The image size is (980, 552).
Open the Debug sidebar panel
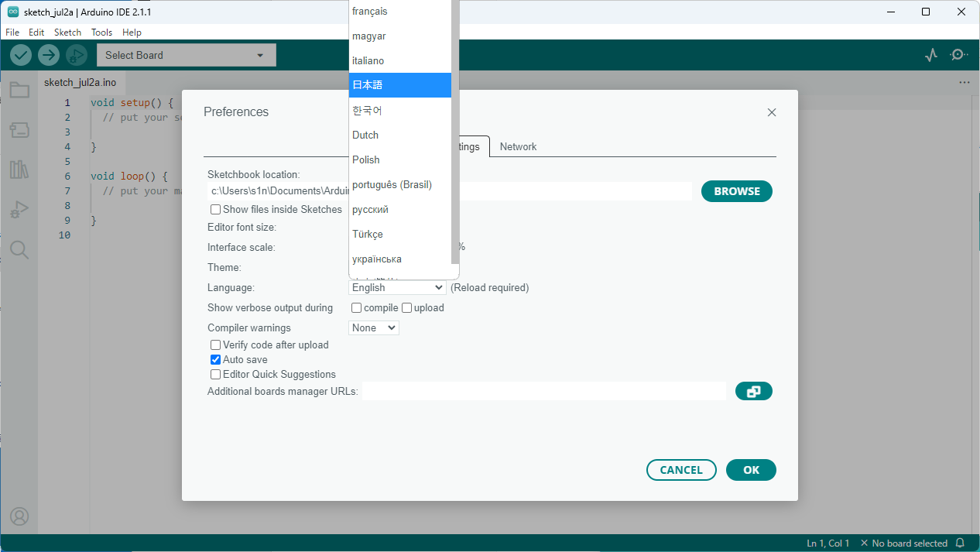(x=19, y=210)
